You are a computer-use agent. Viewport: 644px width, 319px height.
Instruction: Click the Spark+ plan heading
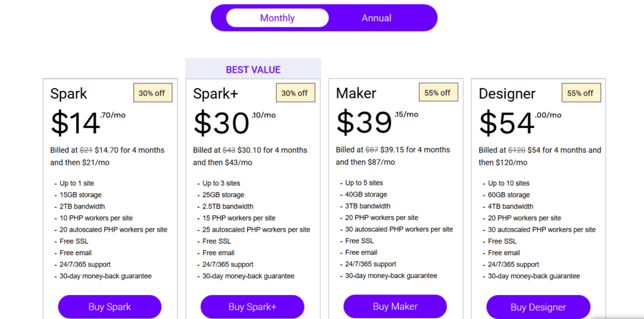[x=215, y=94]
